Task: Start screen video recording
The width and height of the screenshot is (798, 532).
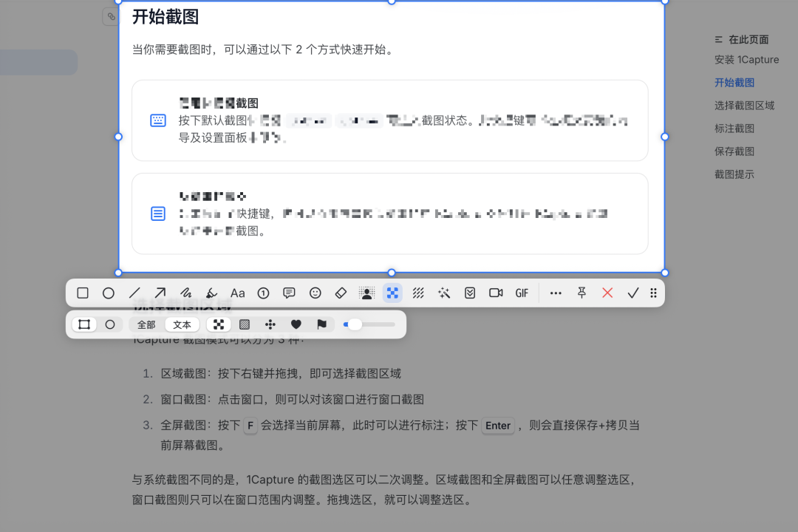Action: click(x=496, y=293)
